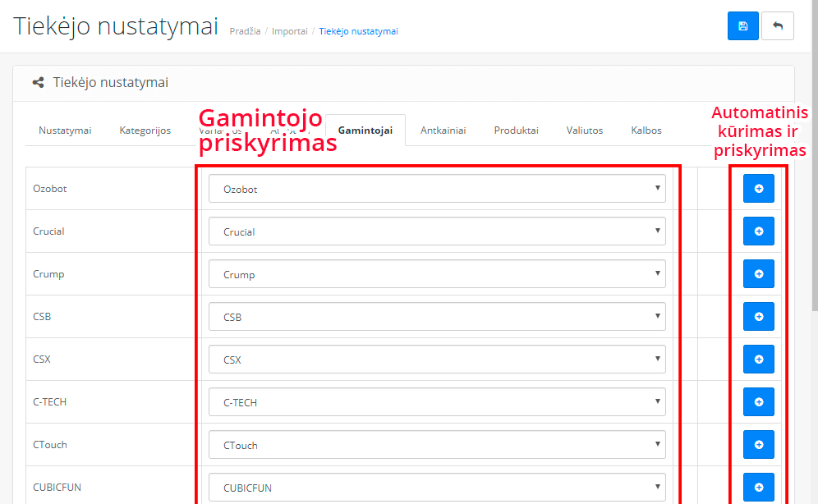Navigate to the Importai breadcrumb link
The height and width of the screenshot is (504, 818).
(290, 31)
